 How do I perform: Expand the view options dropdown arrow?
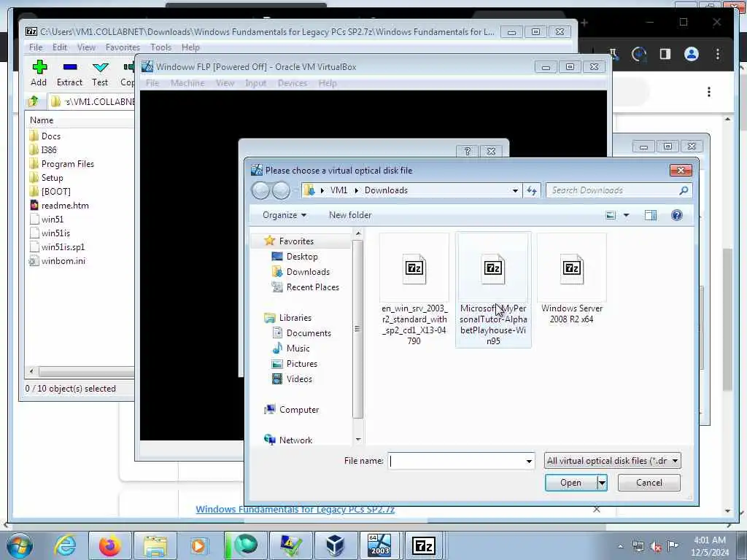(x=627, y=215)
